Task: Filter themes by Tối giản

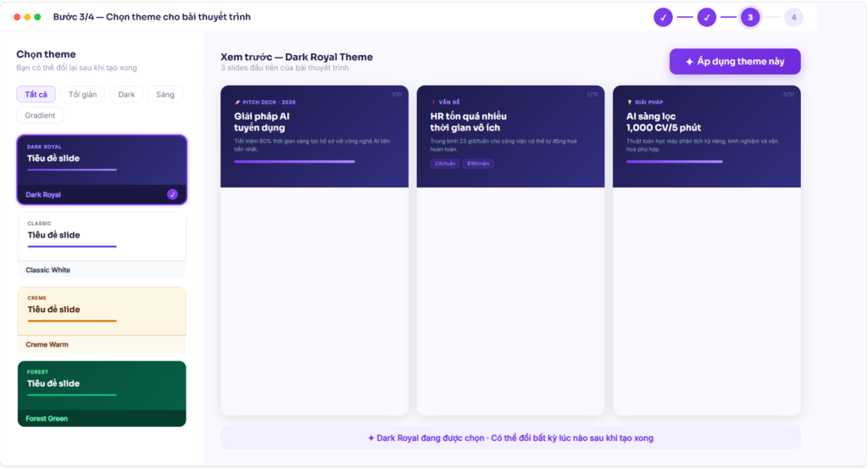Action: tap(82, 94)
